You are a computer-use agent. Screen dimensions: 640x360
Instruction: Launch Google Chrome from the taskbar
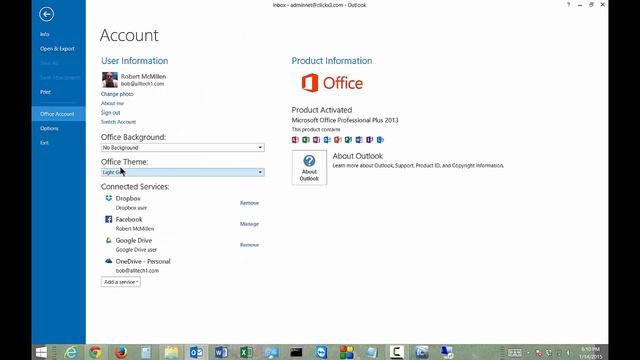[x=96, y=352]
